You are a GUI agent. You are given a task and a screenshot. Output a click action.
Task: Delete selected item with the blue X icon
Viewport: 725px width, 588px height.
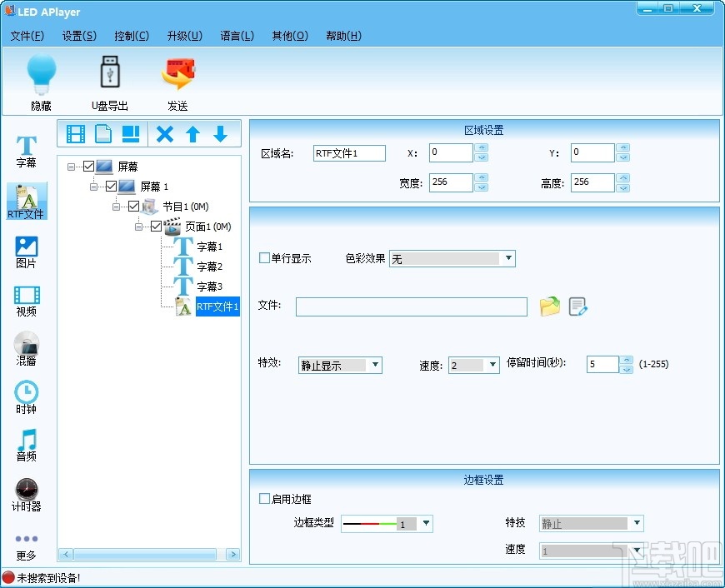pos(165,133)
